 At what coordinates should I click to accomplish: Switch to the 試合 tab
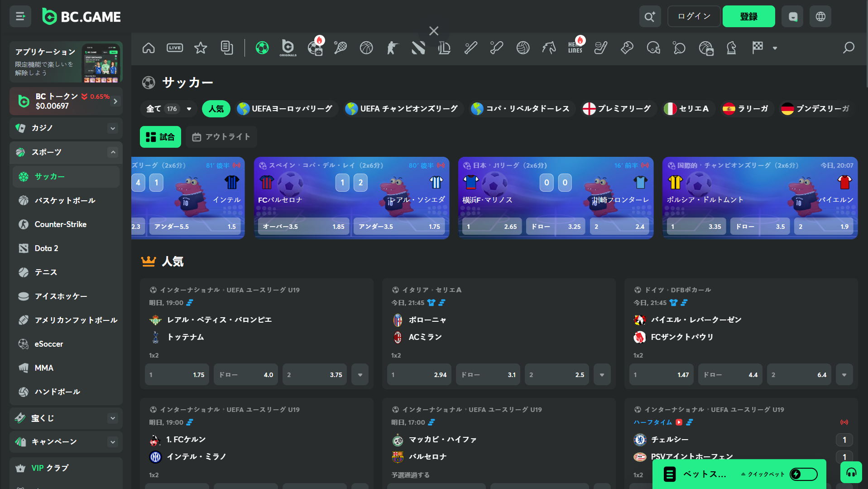coord(160,137)
